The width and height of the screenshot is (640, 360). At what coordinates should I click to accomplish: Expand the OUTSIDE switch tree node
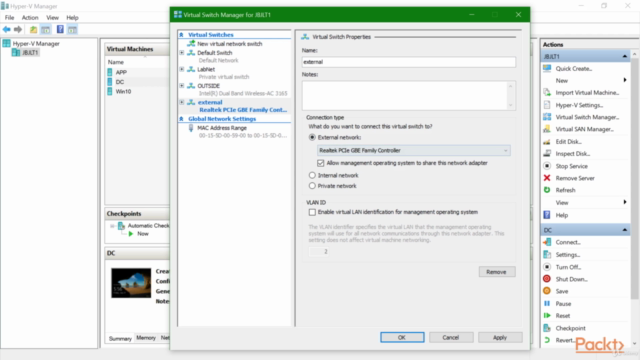point(182,86)
